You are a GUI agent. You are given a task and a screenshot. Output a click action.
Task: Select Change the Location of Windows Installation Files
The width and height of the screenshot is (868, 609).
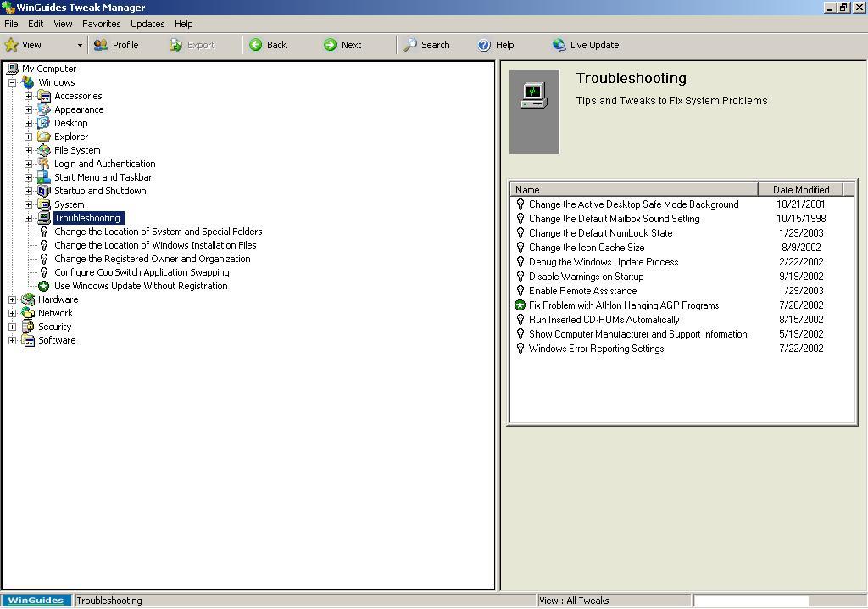tap(156, 245)
